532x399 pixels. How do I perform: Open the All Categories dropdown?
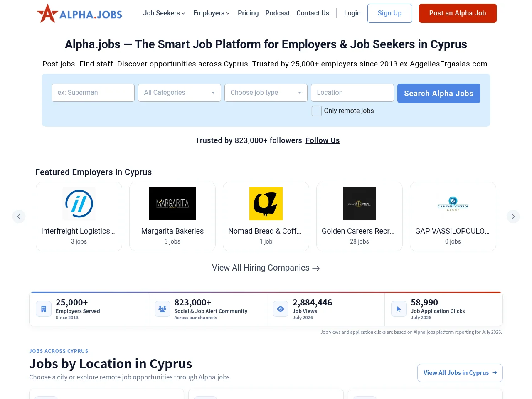pyautogui.click(x=180, y=93)
